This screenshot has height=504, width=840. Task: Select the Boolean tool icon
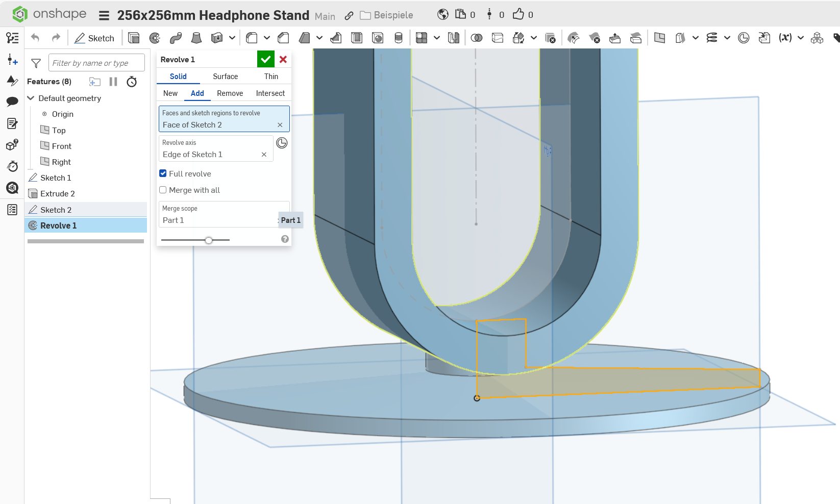point(477,38)
